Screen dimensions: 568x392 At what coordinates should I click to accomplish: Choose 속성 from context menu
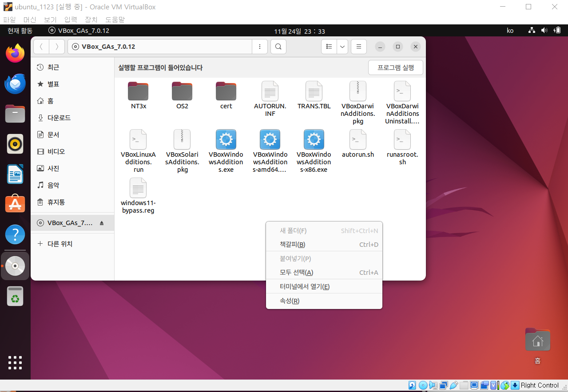(324, 301)
